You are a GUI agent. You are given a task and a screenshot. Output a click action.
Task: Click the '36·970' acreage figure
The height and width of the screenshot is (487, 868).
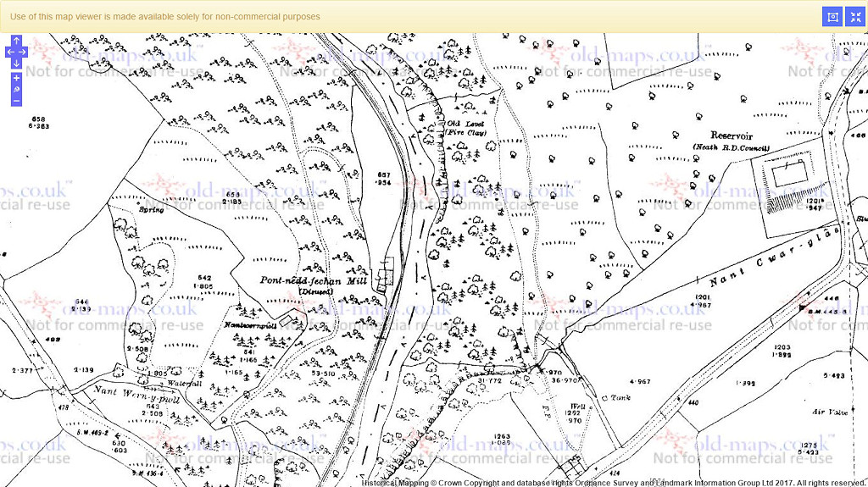565,380
